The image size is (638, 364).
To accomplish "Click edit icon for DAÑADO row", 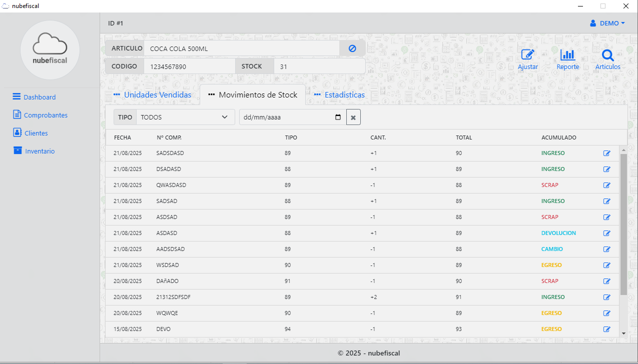I will pos(607,281).
